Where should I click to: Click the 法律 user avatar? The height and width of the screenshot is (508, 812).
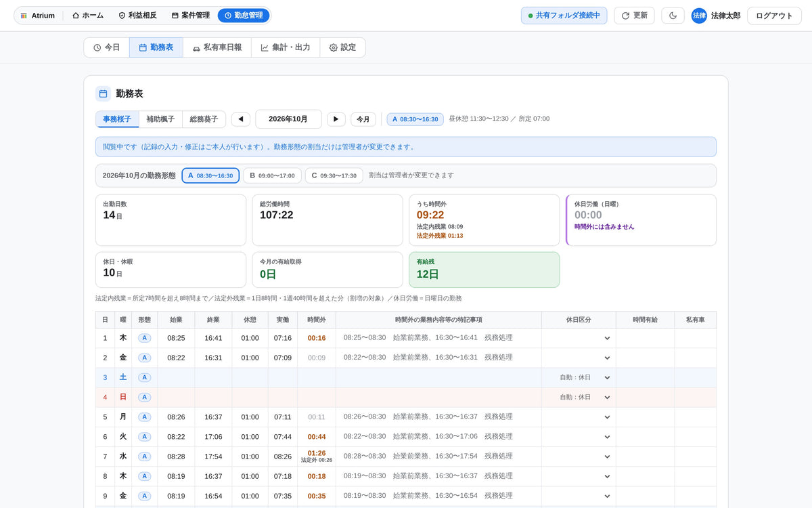(x=699, y=16)
